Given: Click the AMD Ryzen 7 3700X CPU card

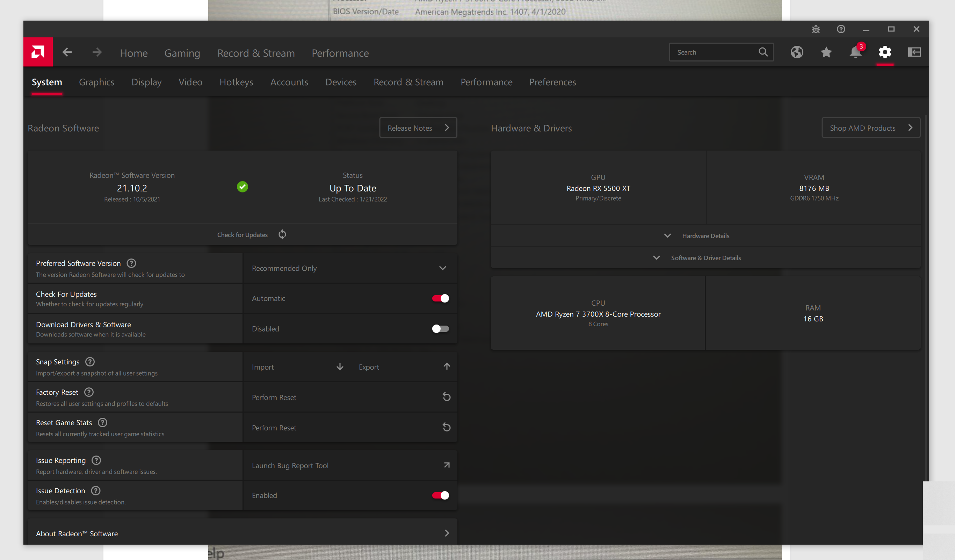Looking at the screenshot, I should click(x=598, y=313).
